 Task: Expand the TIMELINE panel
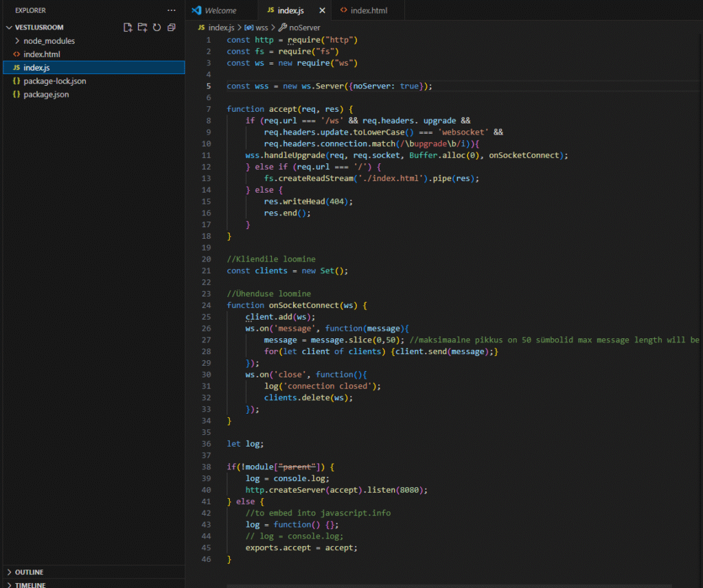coord(30,585)
